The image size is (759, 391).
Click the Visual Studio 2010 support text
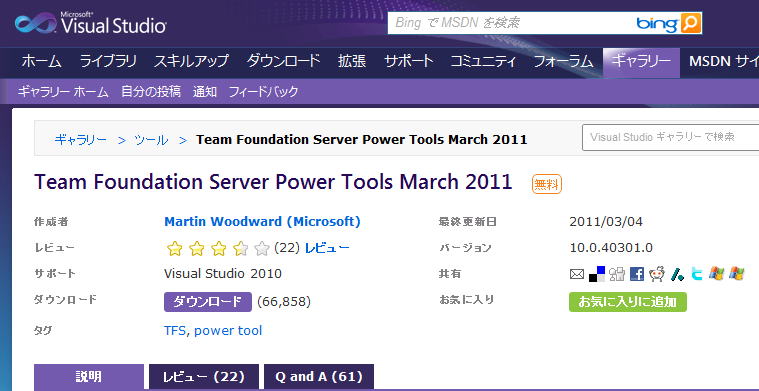point(223,274)
